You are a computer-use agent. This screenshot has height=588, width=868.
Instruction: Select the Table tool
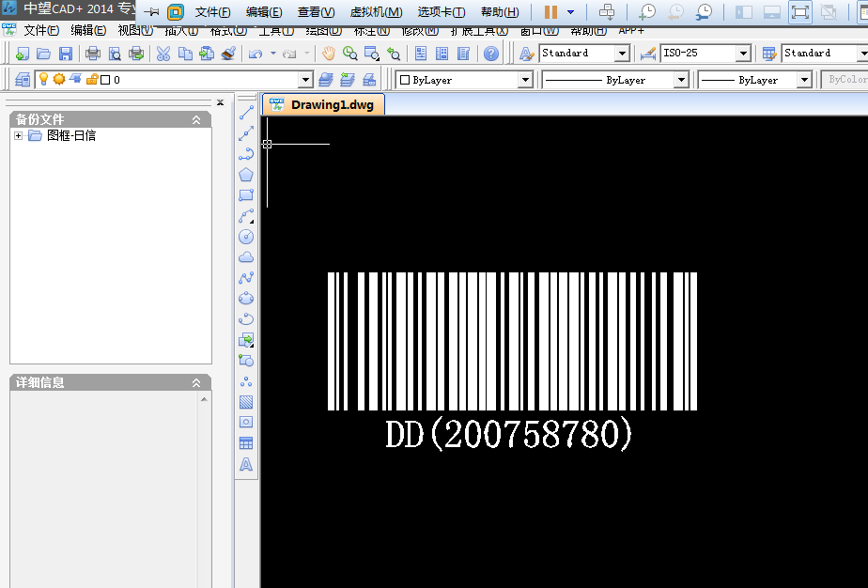click(x=246, y=443)
